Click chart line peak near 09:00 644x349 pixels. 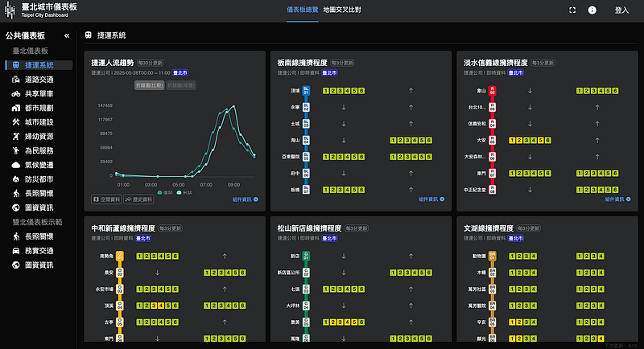[233, 106]
